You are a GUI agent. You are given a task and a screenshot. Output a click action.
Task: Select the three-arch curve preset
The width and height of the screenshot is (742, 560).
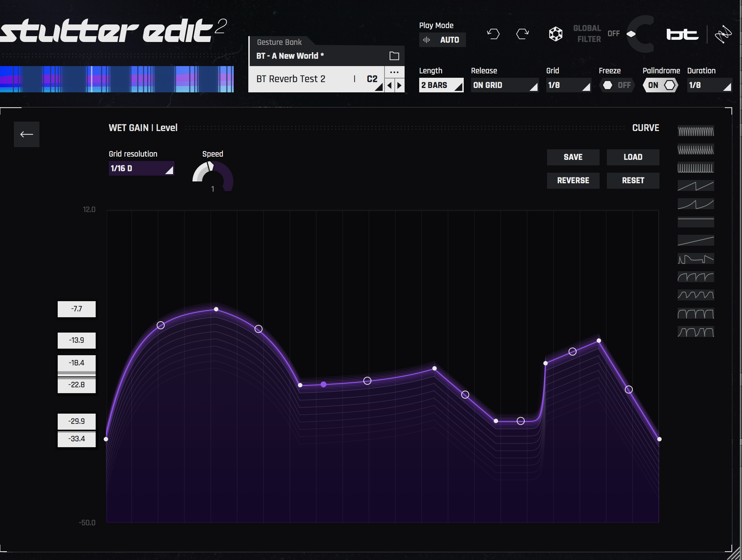tap(696, 277)
